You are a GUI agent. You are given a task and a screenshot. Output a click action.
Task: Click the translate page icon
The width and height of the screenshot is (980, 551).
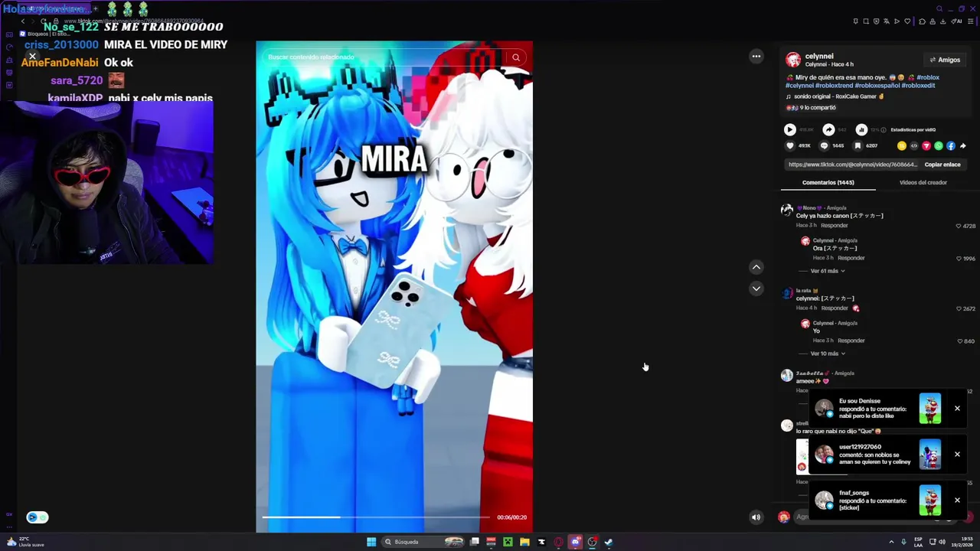(x=887, y=21)
